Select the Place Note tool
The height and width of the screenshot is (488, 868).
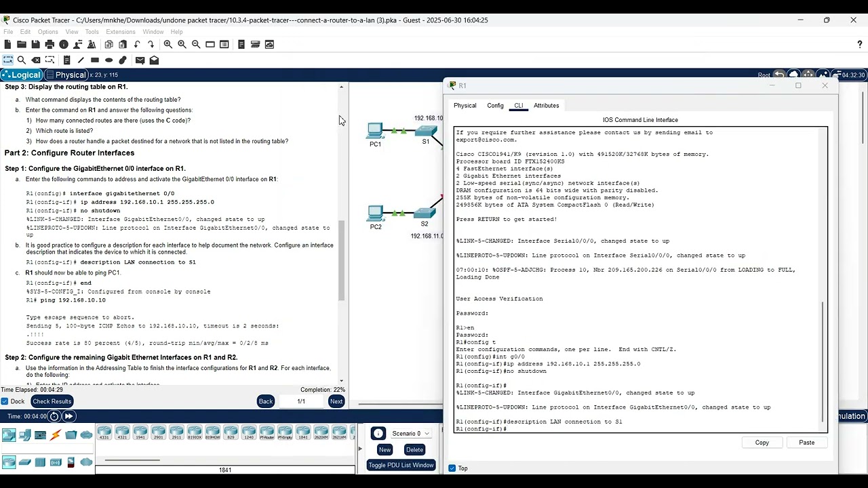tap(66, 60)
